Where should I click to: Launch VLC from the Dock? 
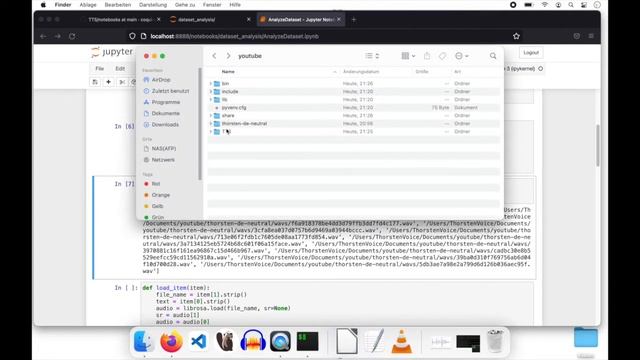click(402, 341)
